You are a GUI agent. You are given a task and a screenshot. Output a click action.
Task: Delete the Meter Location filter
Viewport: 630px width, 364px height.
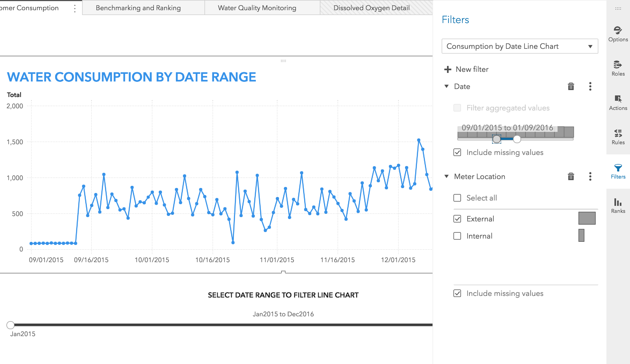(571, 176)
